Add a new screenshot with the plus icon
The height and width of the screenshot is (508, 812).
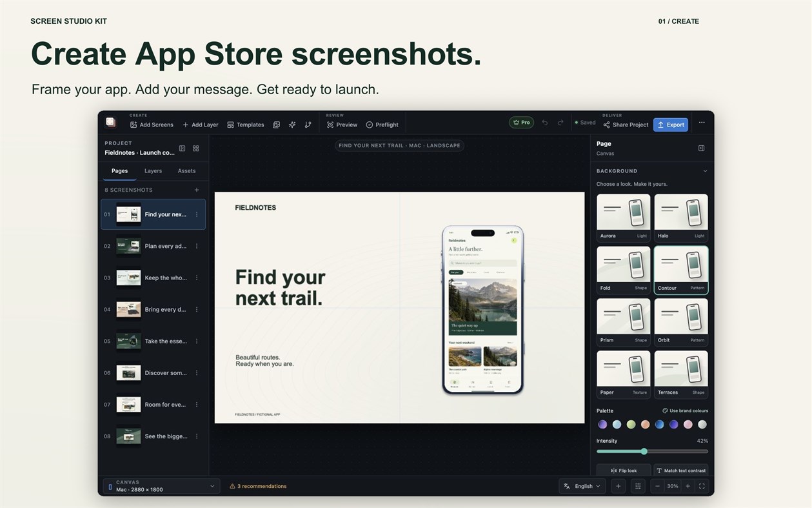coord(197,190)
